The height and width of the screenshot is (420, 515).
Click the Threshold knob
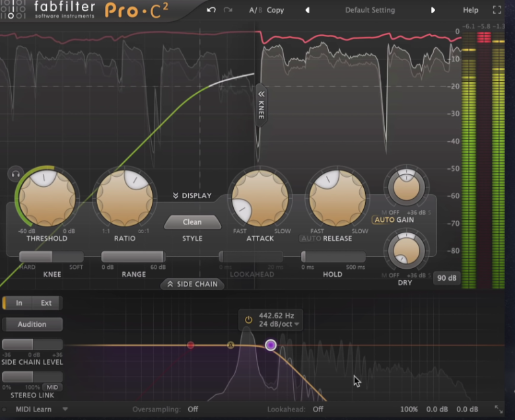[48, 197]
